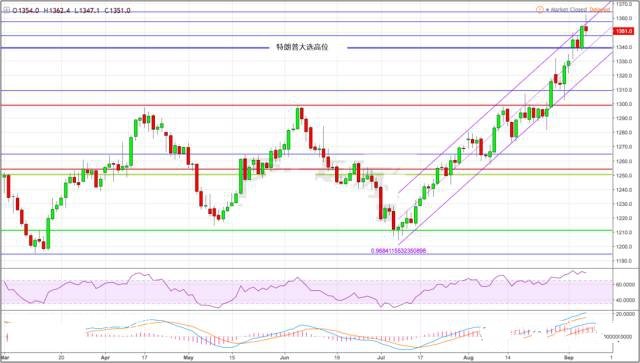
Task: Click the Apr label on time axis
Action: pyautogui.click(x=105, y=358)
